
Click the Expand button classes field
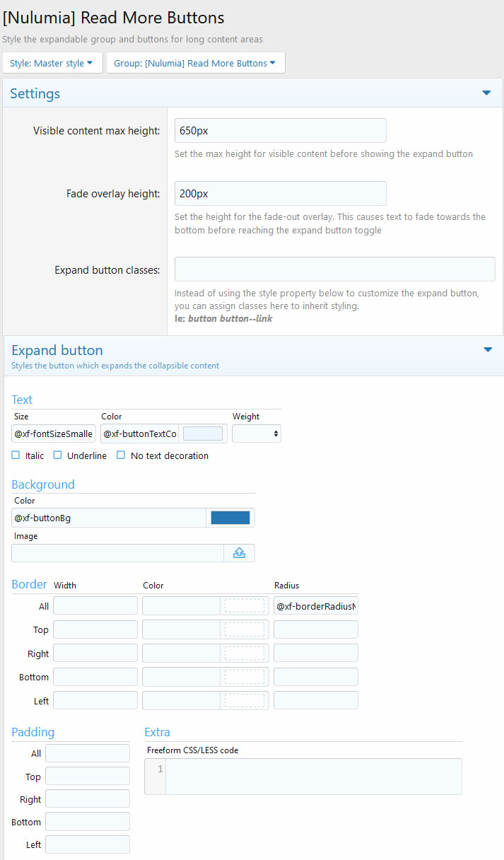pos(334,269)
